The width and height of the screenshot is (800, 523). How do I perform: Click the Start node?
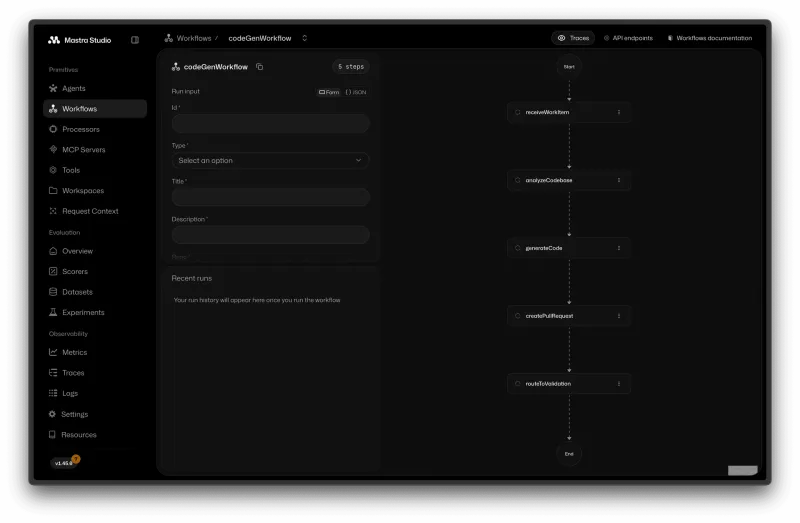tap(569, 67)
